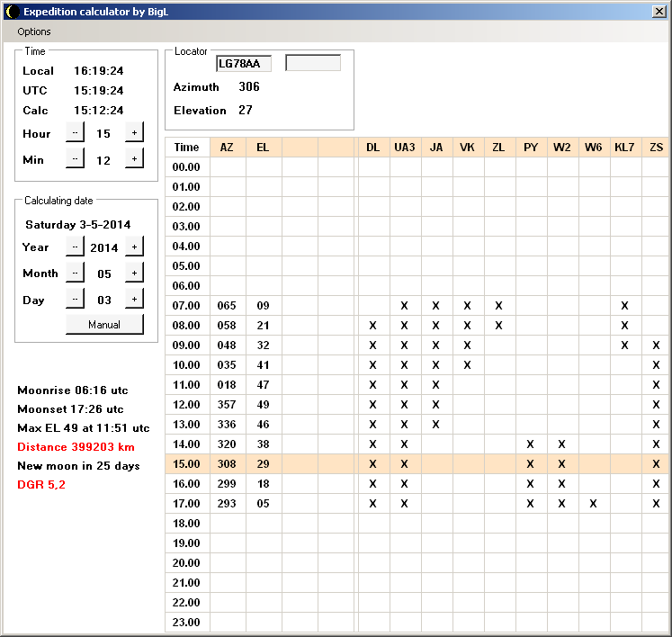Decrease the Min value with minus button
672x637 pixels.
tap(75, 158)
